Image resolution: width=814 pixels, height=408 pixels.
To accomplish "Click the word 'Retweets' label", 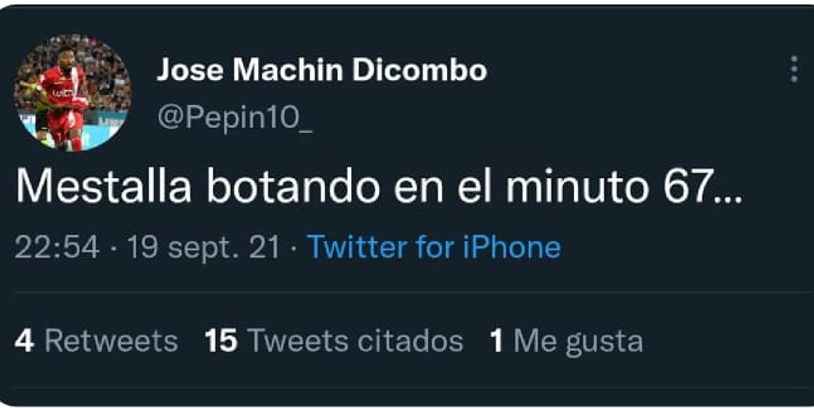I will 111,341.
